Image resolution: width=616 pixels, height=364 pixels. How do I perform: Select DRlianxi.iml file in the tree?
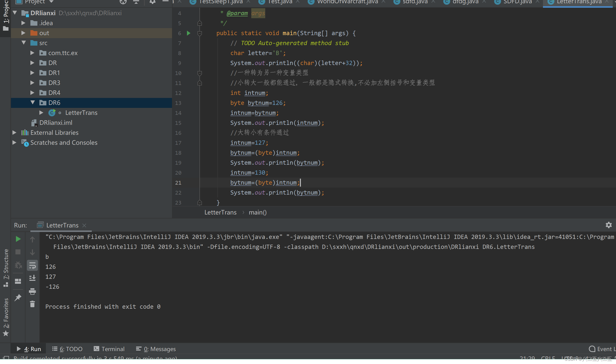(56, 123)
